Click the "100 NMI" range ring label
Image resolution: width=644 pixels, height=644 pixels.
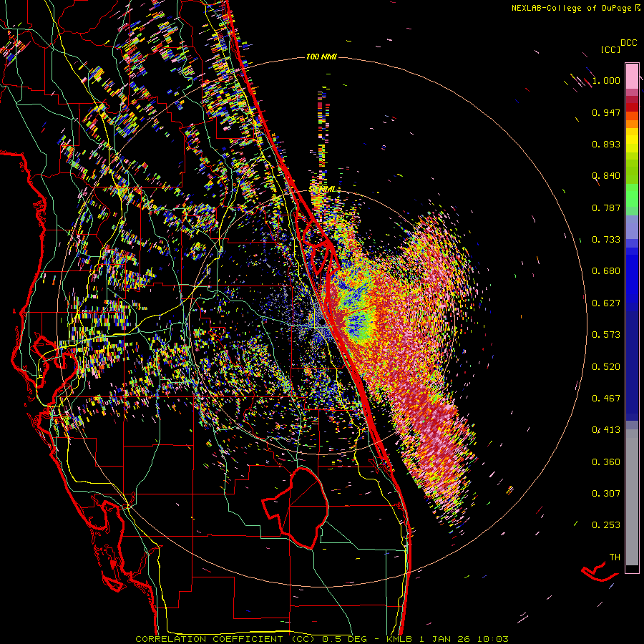pyautogui.click(x=321, y=57)
